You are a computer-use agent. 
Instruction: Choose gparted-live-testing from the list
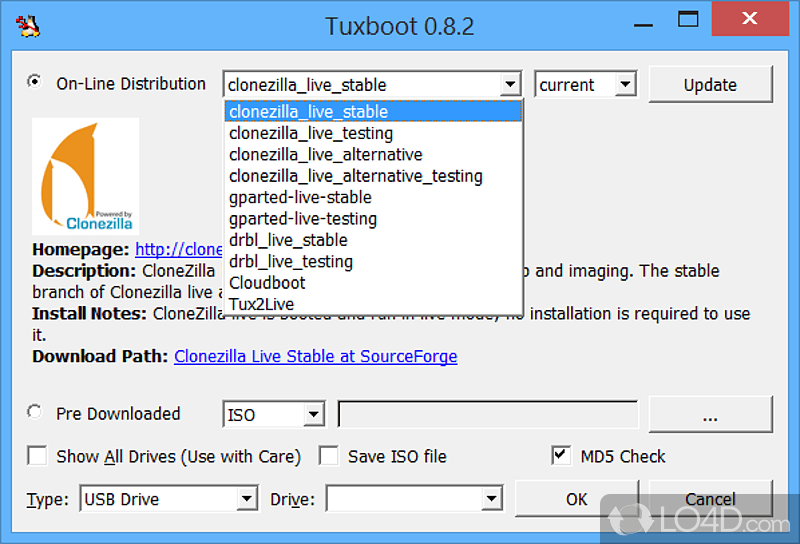coord(373,218)
